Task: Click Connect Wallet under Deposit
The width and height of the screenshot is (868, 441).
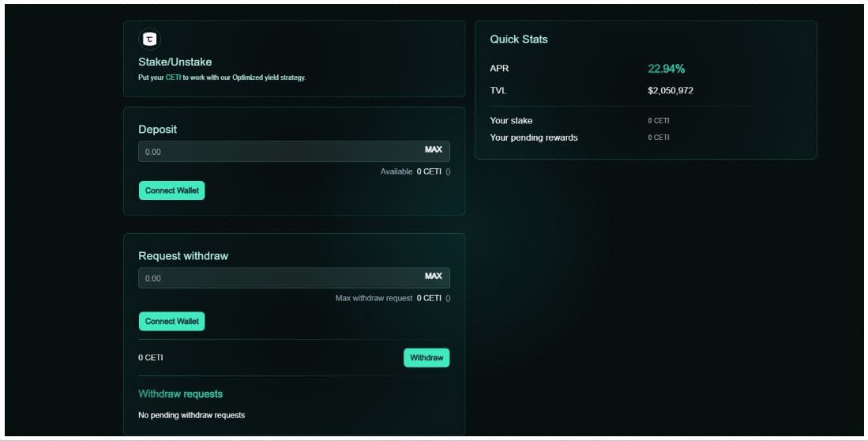Action: point(171,190)
